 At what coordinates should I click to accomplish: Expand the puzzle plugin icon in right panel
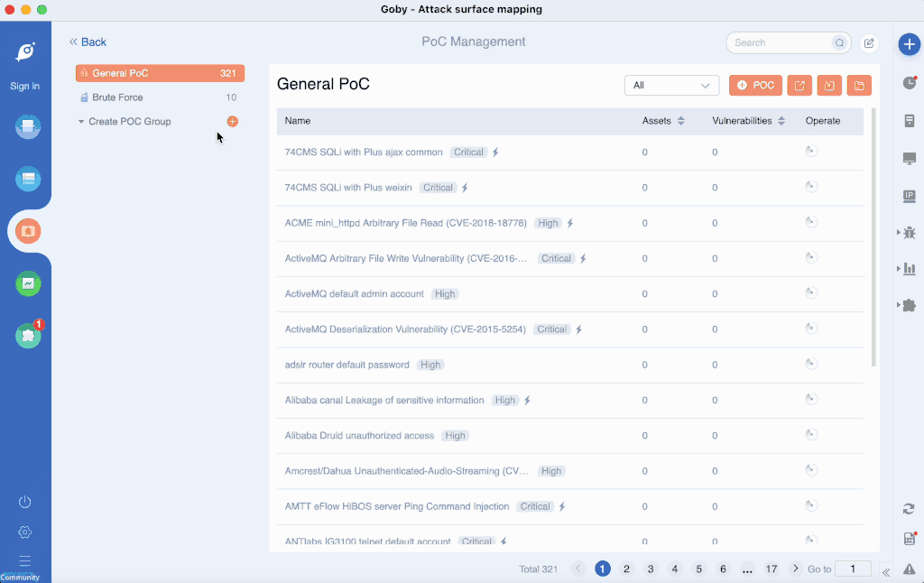click(908, 305)
